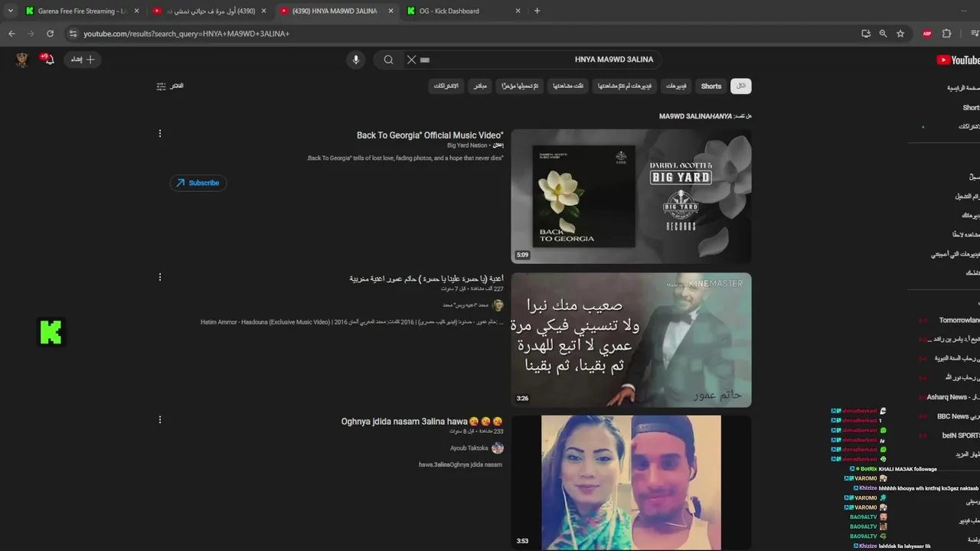This screenshot has width=980, height=551.
Task: Open more options for Oghnya jdida video
Action: click(160, 419)
